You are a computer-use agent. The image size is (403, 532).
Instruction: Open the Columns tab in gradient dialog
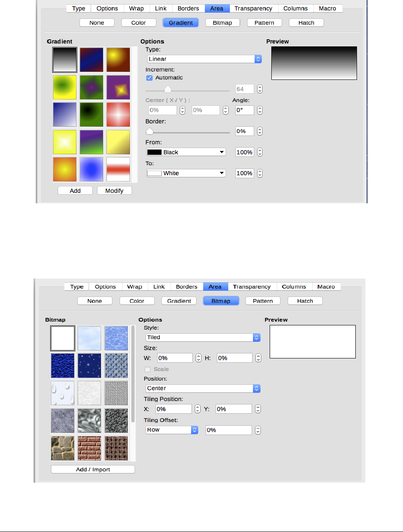tap(296, 8)
